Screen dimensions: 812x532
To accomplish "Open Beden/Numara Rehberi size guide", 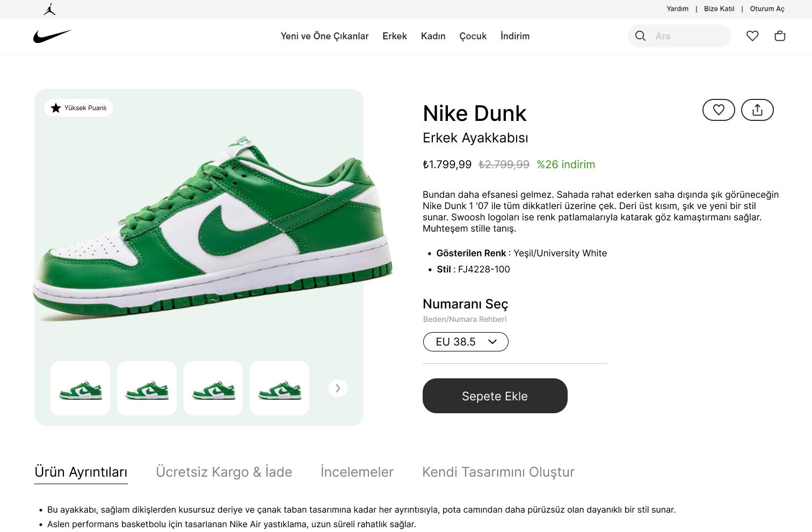I will tap(465, 319).
